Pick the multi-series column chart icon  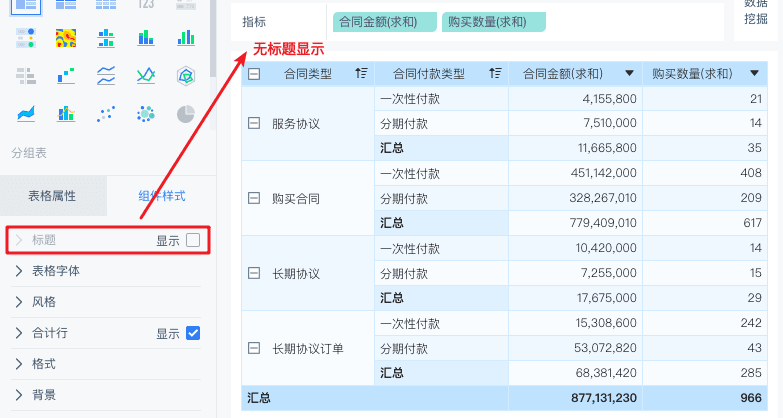pos(186,38)
